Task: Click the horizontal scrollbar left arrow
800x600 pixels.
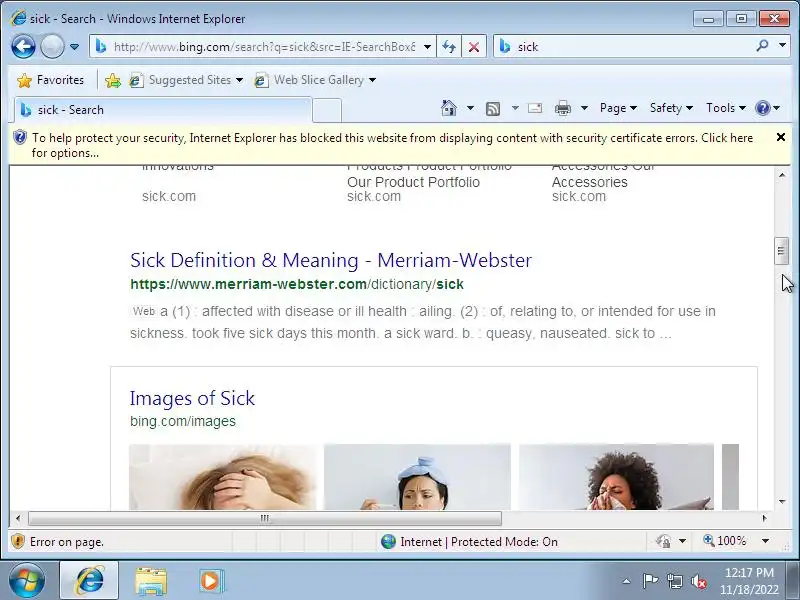Action: [18, 518]
